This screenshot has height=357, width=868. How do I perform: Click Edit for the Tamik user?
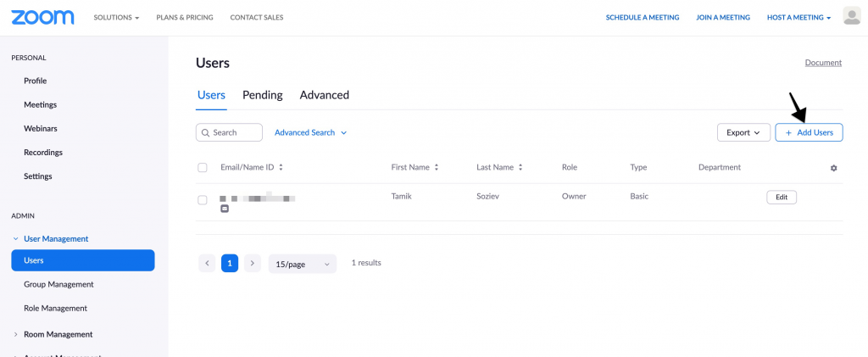(x=781, y=198)
